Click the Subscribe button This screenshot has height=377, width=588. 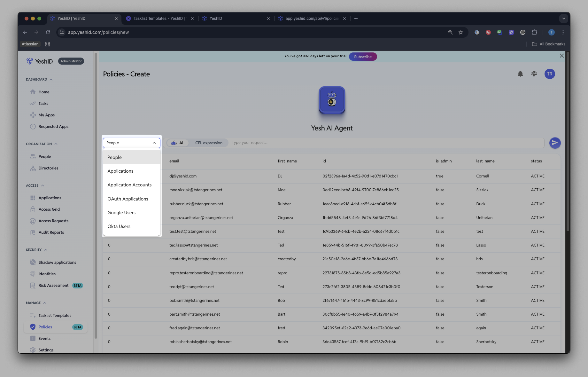[363, 57]
